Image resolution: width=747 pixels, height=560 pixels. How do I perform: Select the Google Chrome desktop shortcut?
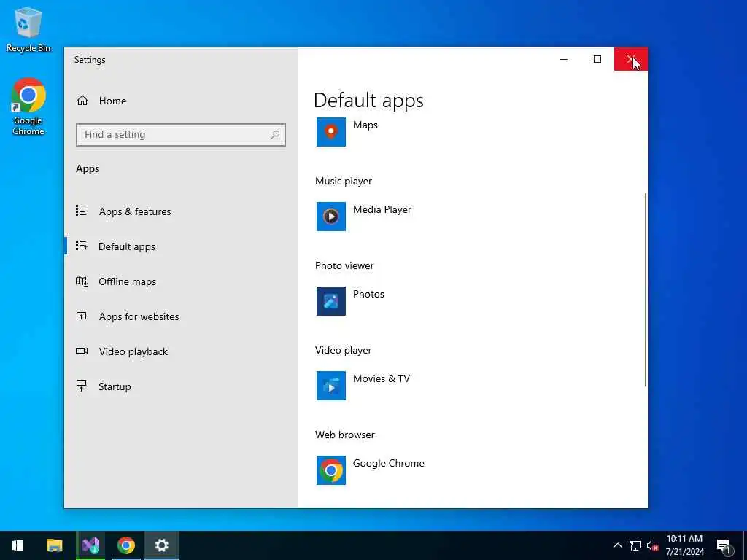[28, 106]
